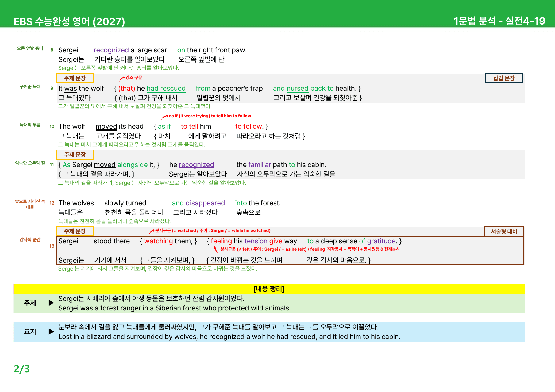The height and width of the screenshot is (392, 555).
Task: Click 'alongside' in sentence 11
Action: point(133,165)
